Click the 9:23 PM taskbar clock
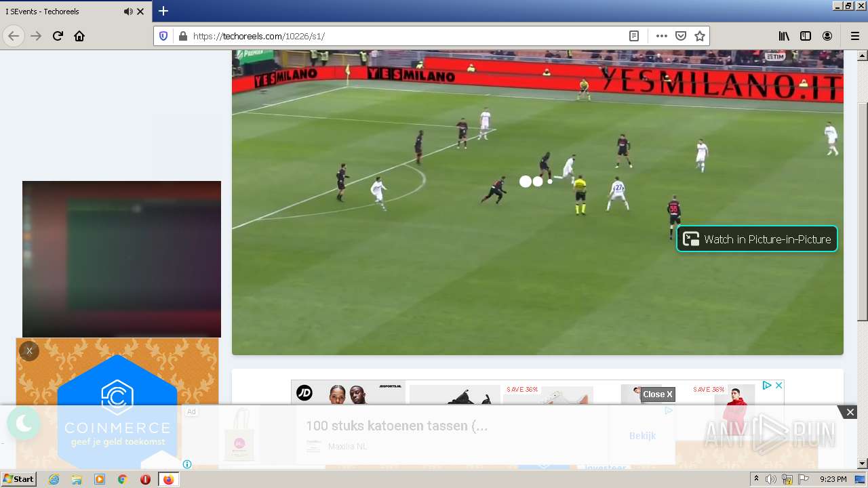This screenshot has height=488, width=868. 833,479
